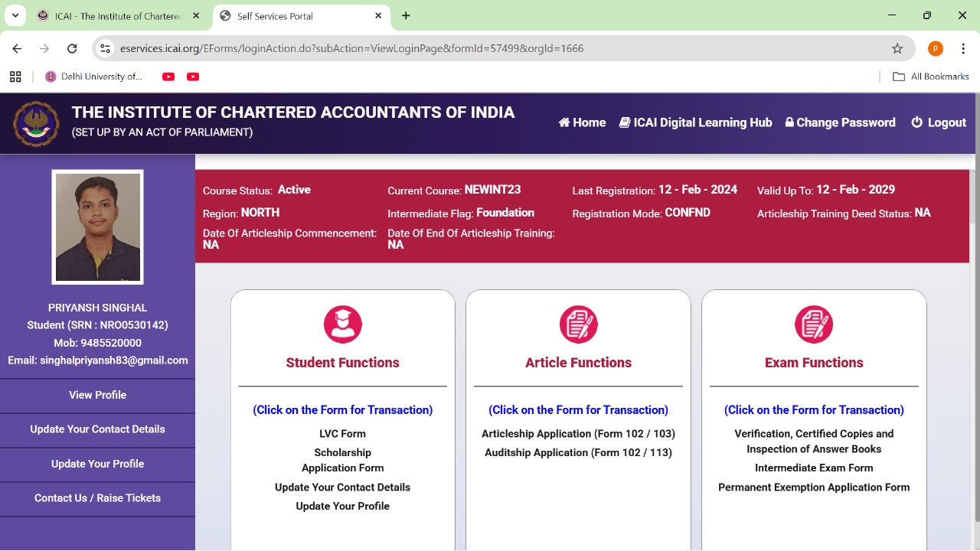Open Articleship Application Form 102 / 103
The width and height of the screenshot is (980, 551).
click(578, 433)
